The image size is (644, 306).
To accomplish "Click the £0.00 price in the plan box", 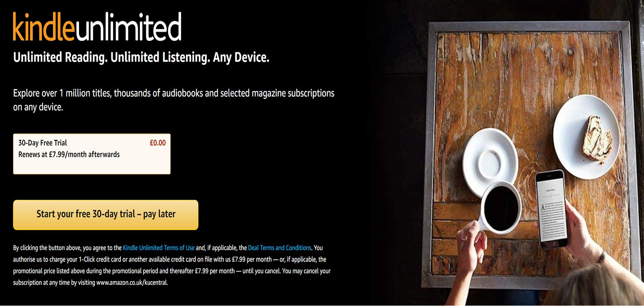I will coord(158,143).
